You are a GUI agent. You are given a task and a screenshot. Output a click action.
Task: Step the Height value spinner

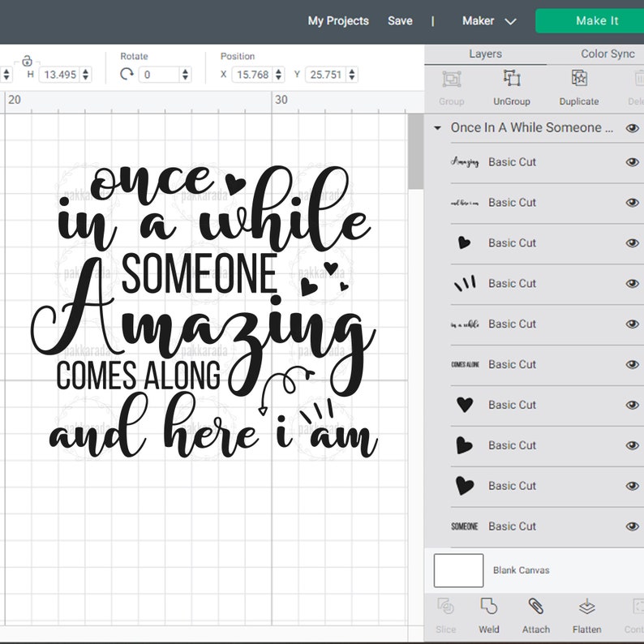pyautogui.click(x=85, y=75)
